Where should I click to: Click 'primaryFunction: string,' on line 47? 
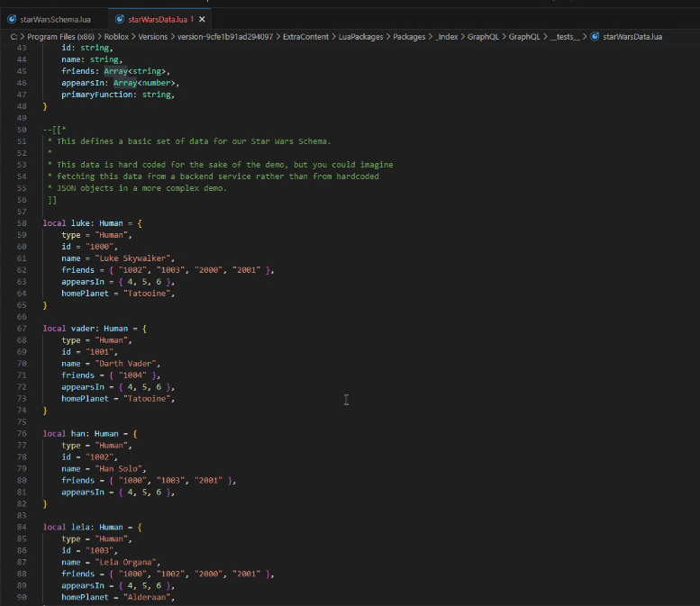click(118, 95)
